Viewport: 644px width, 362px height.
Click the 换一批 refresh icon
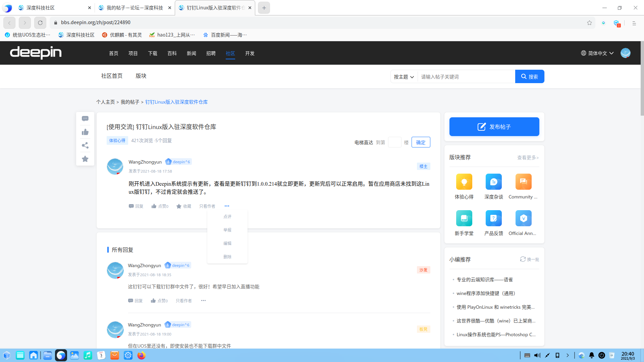pos(523,259)
